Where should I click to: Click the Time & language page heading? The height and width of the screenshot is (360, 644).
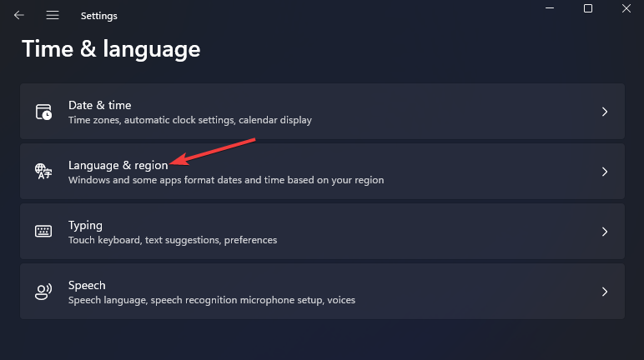(x=111, y=49)
